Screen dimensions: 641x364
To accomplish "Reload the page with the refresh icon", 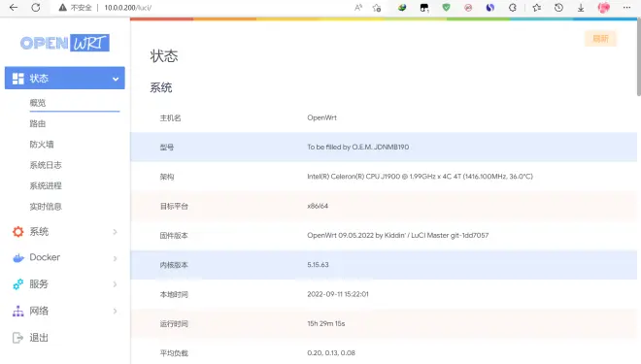I will point(36,8).
